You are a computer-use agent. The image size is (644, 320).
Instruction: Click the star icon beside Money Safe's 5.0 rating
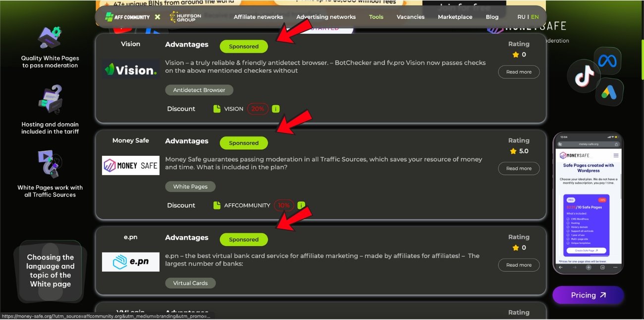coord(514,151)
